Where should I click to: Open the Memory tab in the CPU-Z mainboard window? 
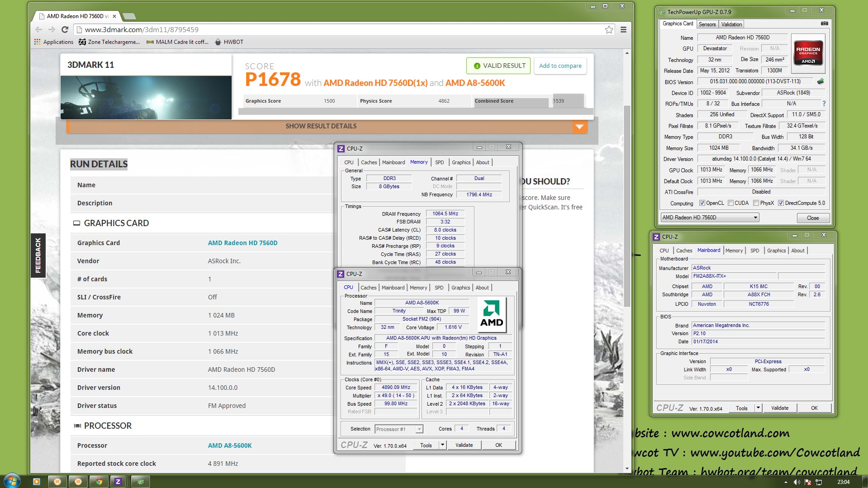click(734, 251)
